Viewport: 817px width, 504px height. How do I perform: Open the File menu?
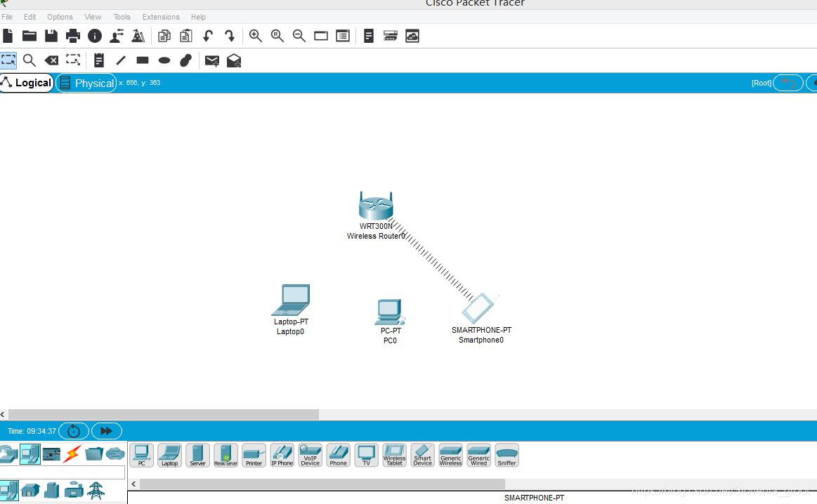pos(7,17)
